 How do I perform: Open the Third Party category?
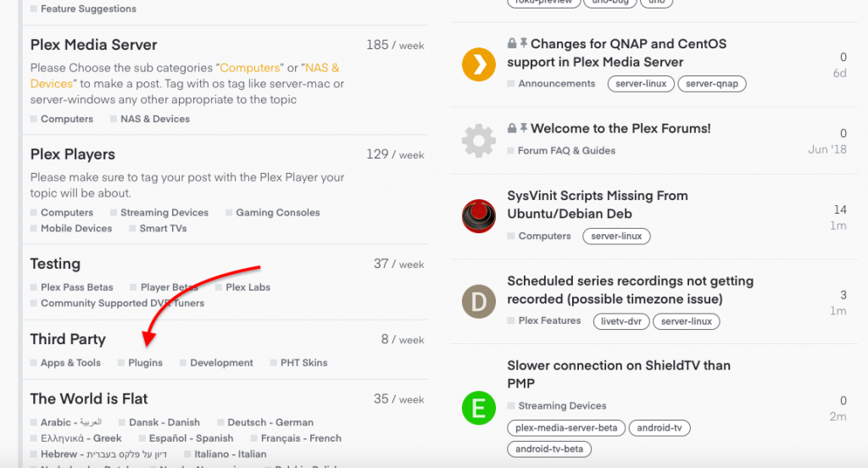(x=68, y=339)
